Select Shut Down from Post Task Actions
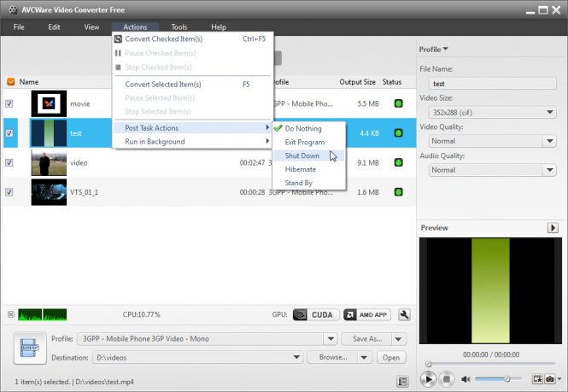Viewport: 568px width, 392px height. coord(302,155)
